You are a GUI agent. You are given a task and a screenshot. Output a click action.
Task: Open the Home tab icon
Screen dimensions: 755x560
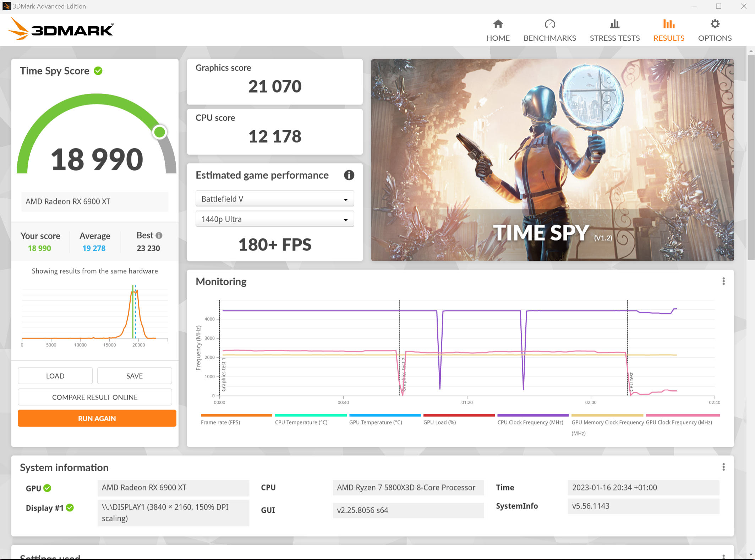click(498, 24)
